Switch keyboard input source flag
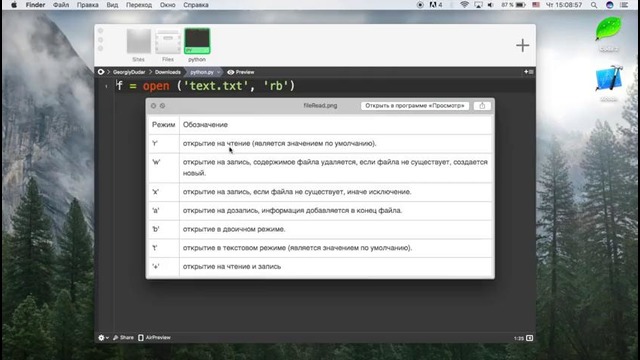The height and width of the screenshot is (360, 640). tap(536, 5)
